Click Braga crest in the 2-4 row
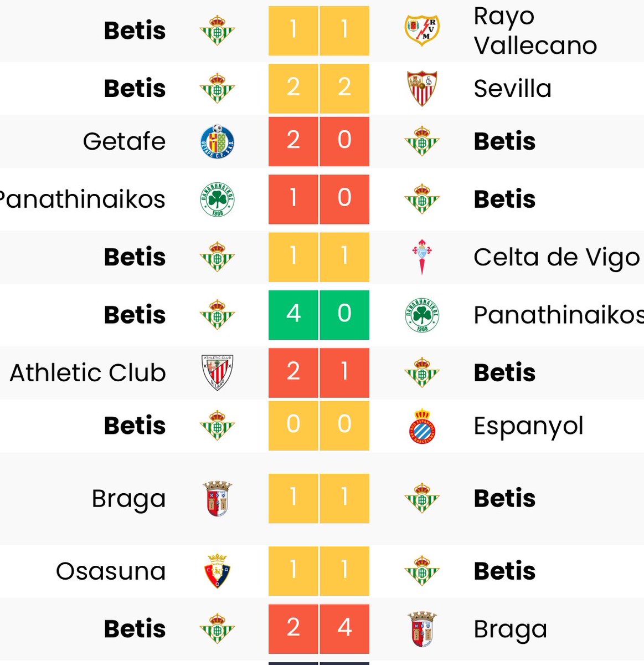Viewport: 644px width, 665px height. [422, 629]
